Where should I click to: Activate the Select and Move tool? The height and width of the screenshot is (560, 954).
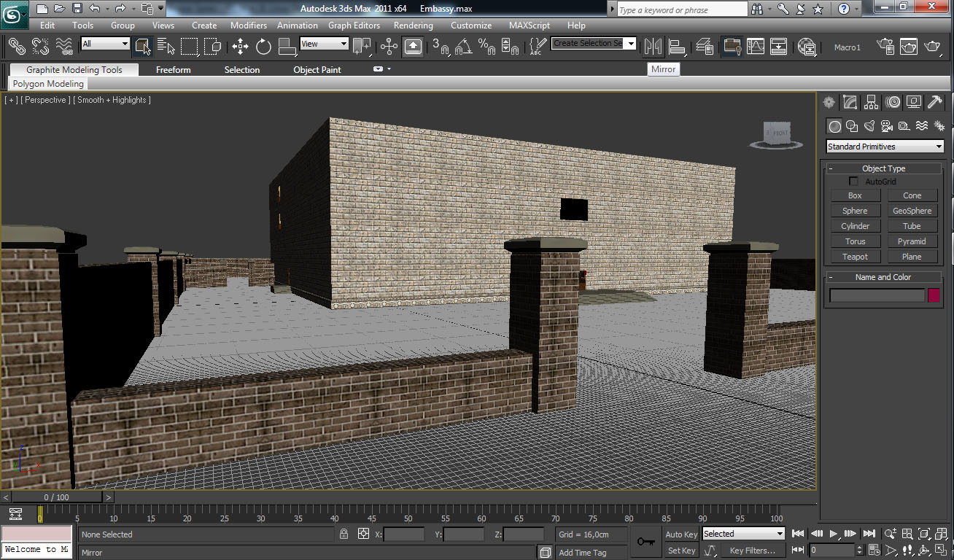240,47
